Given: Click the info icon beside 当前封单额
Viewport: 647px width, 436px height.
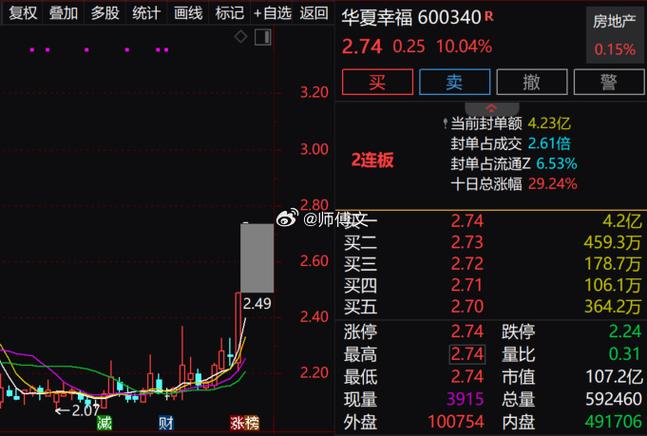Looking at the screenshot, I should 446,123.
